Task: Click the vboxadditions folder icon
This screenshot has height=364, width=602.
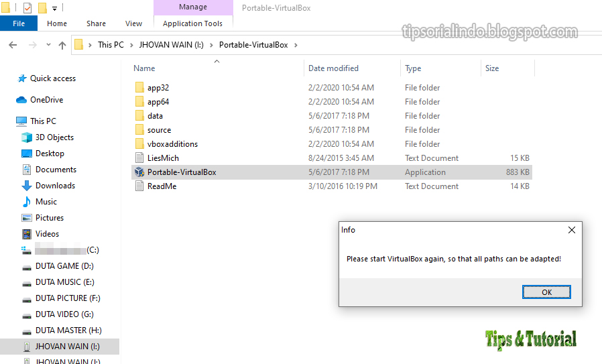Action: click(139, 144)
